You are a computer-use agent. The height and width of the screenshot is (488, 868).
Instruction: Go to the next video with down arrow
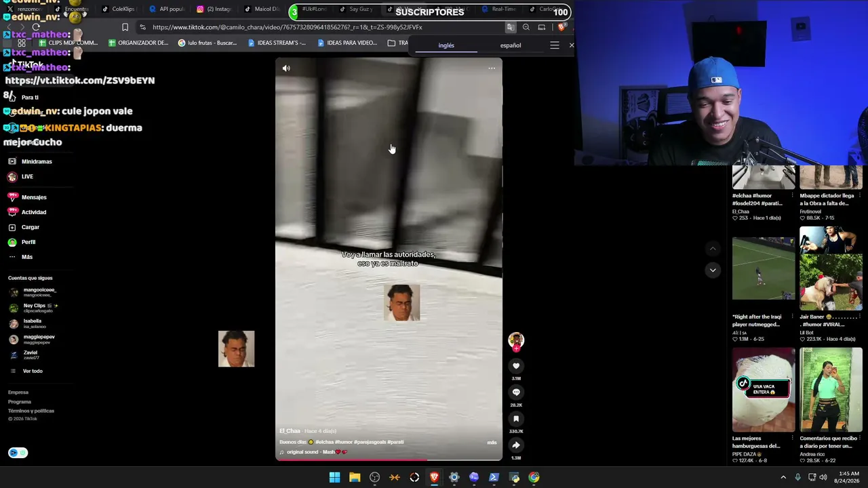713,270
